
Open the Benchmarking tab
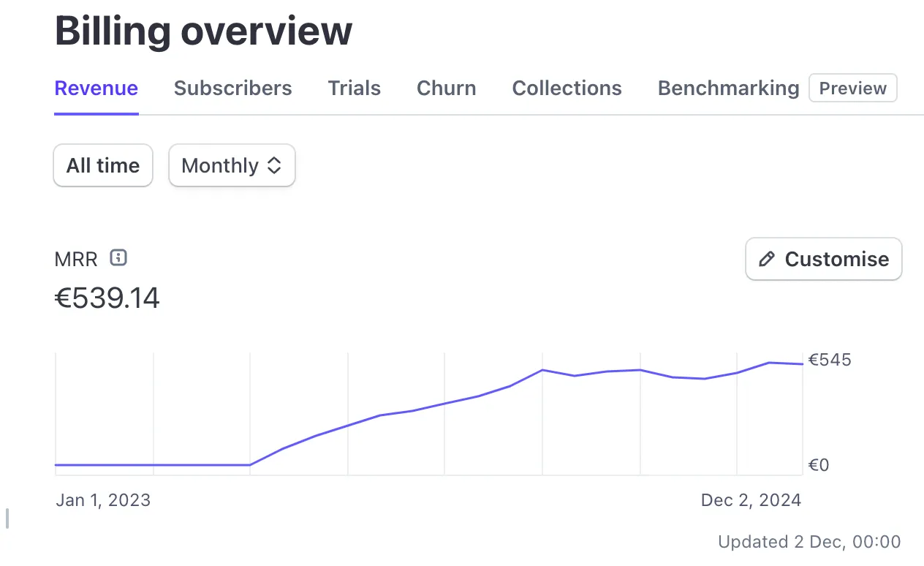[728, 88]
